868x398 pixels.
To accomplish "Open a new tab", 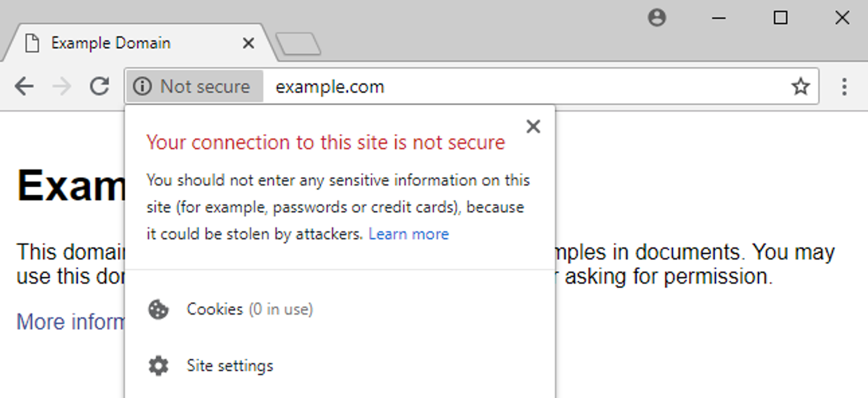I will pos(298,44).
